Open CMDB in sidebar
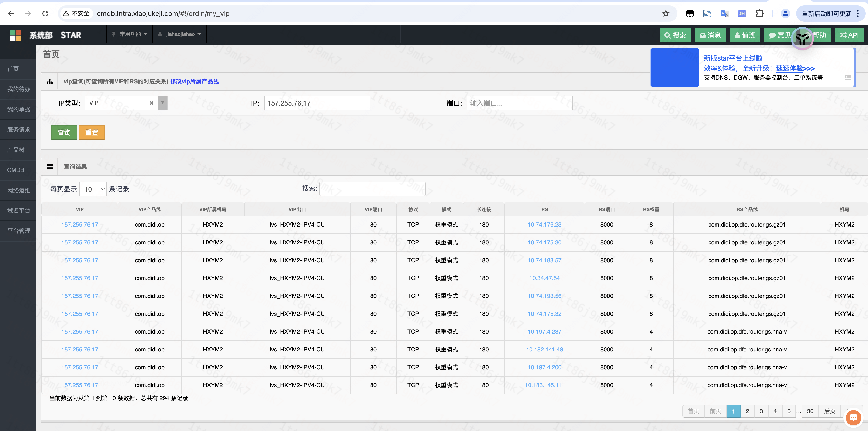Image resolution: width=868 pixels, height=431 pixels. tap(18, 170)
